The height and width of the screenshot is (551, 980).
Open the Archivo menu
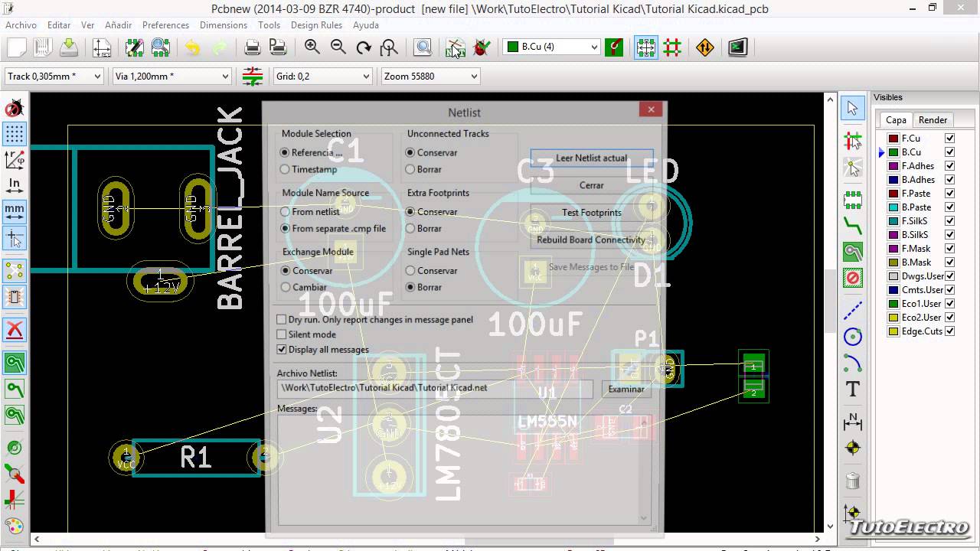[x=21, y=25]
